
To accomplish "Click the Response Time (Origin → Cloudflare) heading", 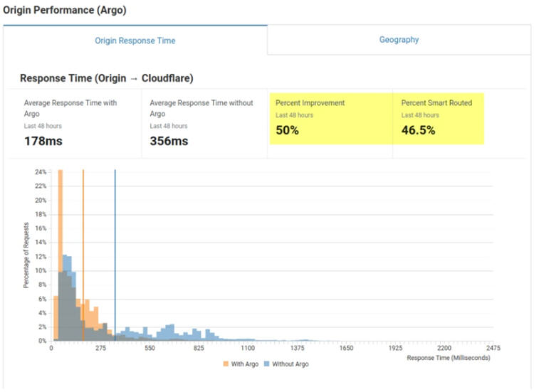I will pyautogui.click(x=107, y=78).
